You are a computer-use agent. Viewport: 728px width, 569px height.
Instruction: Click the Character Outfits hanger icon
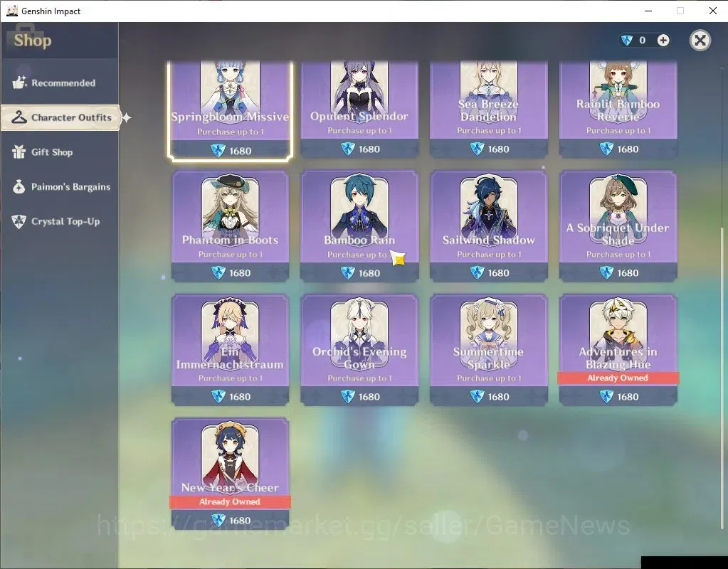(19, 117)
